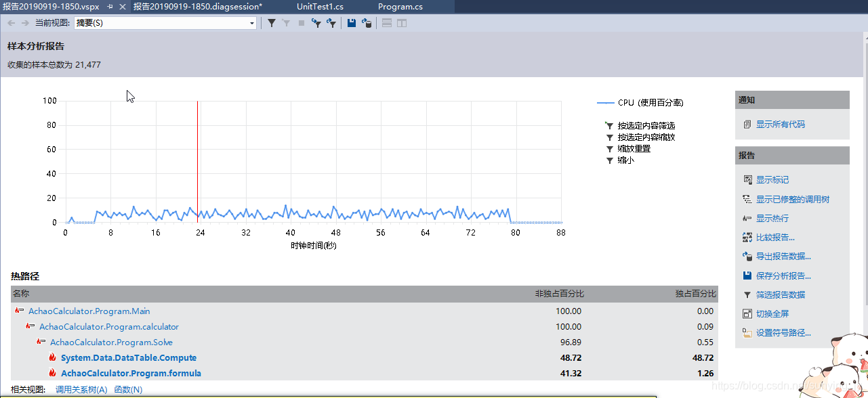Click the export icon beside 导出报告数据
The height and width of the screenshot is (398, 868).
click(747, 257)
